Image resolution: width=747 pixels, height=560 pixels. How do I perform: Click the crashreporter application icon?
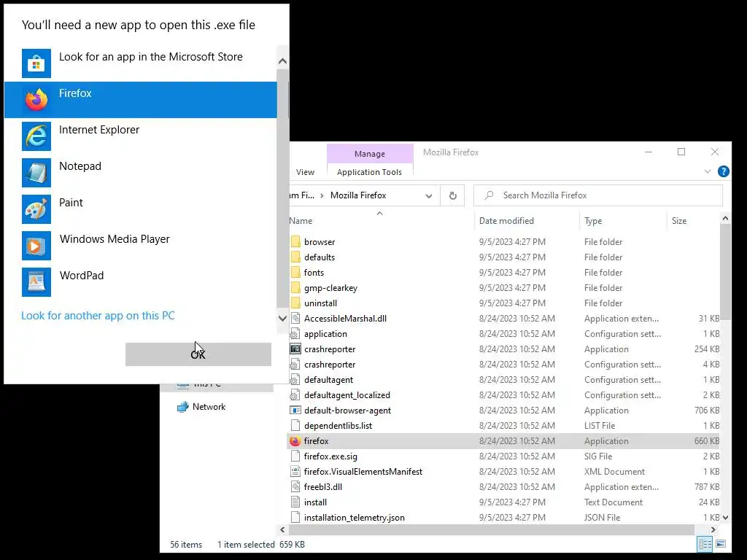click(295, 349)
